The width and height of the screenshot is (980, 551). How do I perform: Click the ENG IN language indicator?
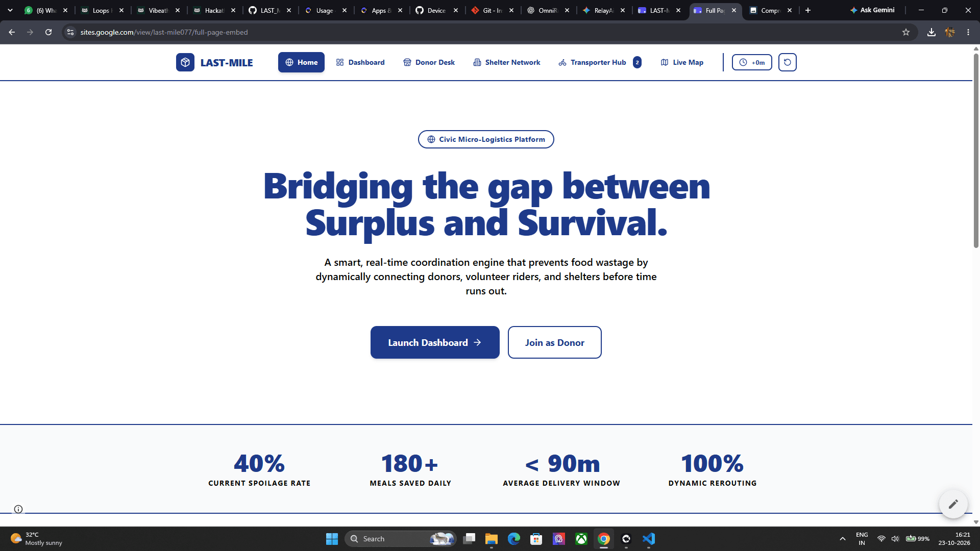[862, 539]
